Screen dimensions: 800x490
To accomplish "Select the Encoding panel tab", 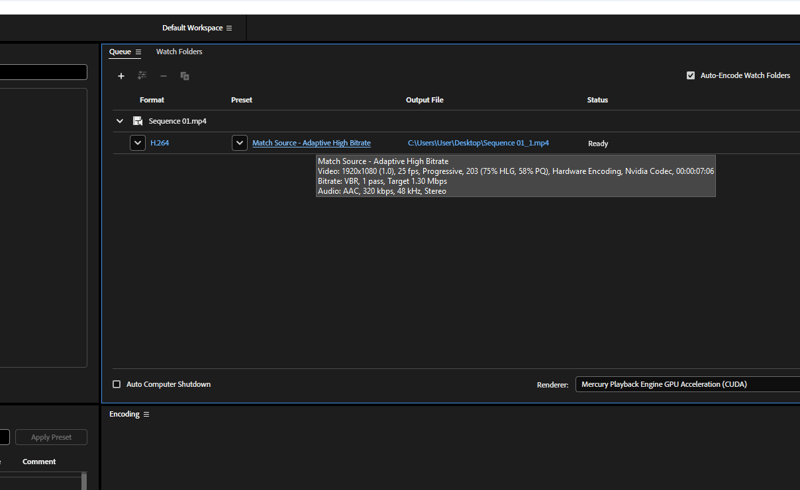I will coord(124,414).
